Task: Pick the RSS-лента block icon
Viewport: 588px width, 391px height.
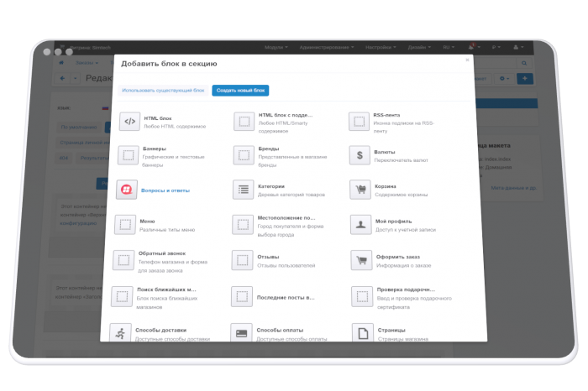Action: pos(359,122)
